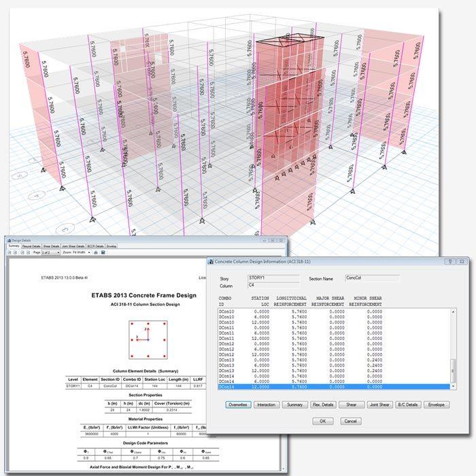The width and height of the screenshot is (476, 476).
Task: Select DCon11 row at station 6.0000
Action: click(x=334, y=333)
